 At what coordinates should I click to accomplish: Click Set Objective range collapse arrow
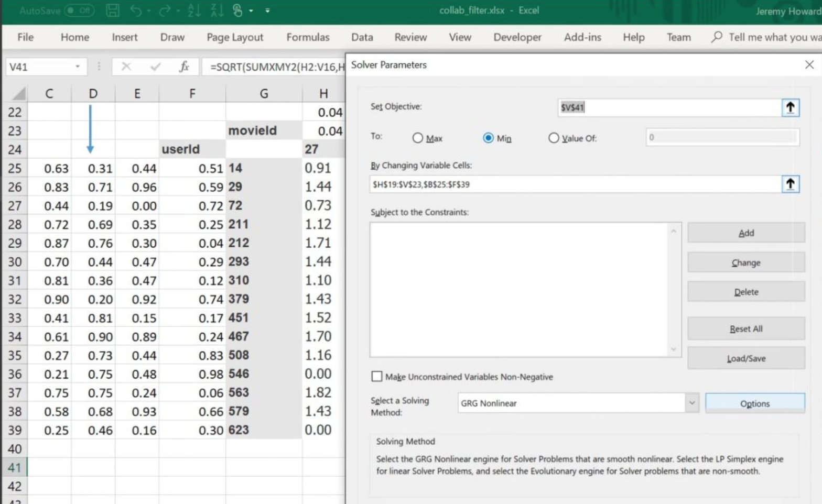point(791,107)
